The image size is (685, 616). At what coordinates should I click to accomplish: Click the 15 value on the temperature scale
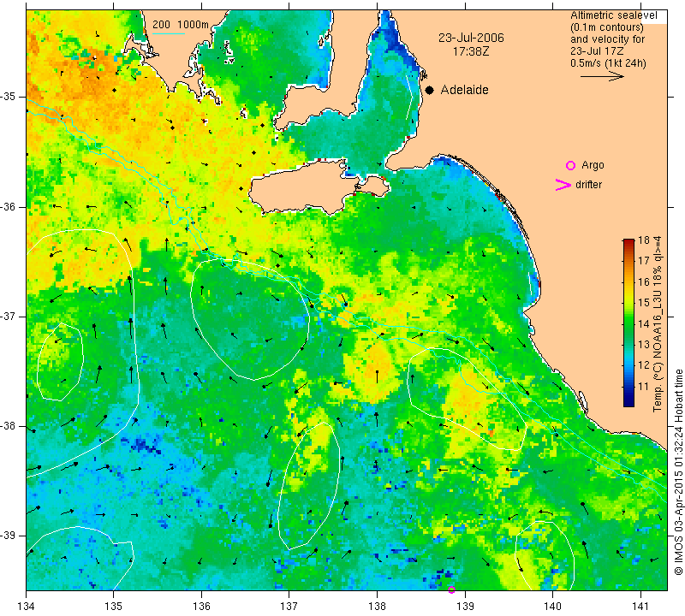[644, 303]
